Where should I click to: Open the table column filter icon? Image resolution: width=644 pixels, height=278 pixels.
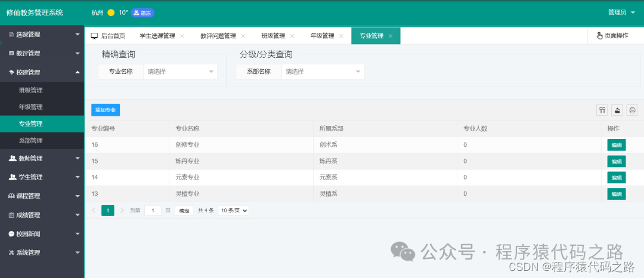(x=602, y=110)
